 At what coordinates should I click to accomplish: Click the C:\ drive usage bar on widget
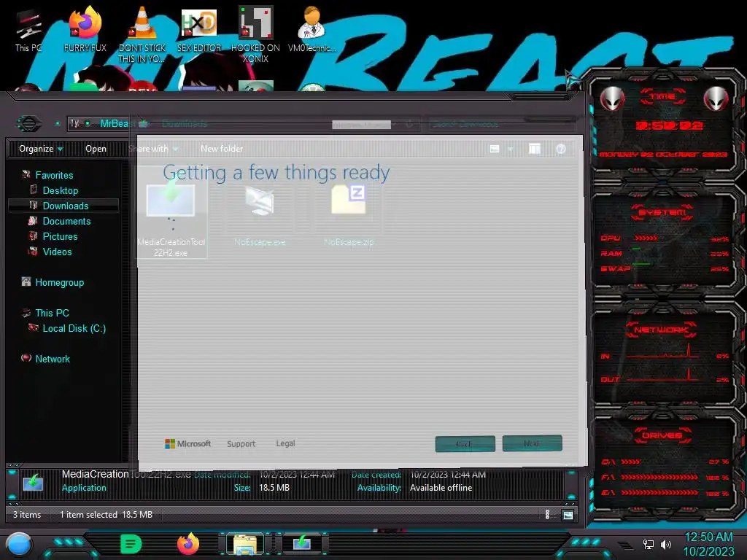point(631,462)
